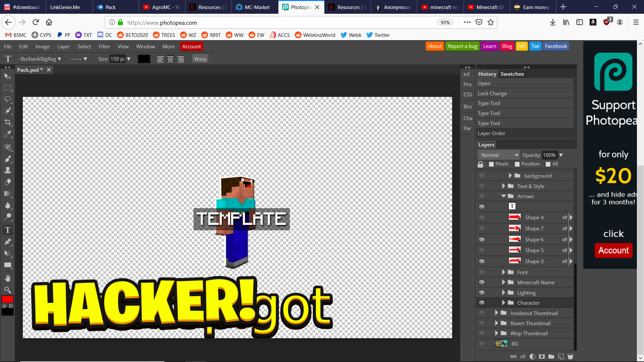
Task: Enable the Position lock checkbox
Action: pyautogui.click(x=517, y=164)
